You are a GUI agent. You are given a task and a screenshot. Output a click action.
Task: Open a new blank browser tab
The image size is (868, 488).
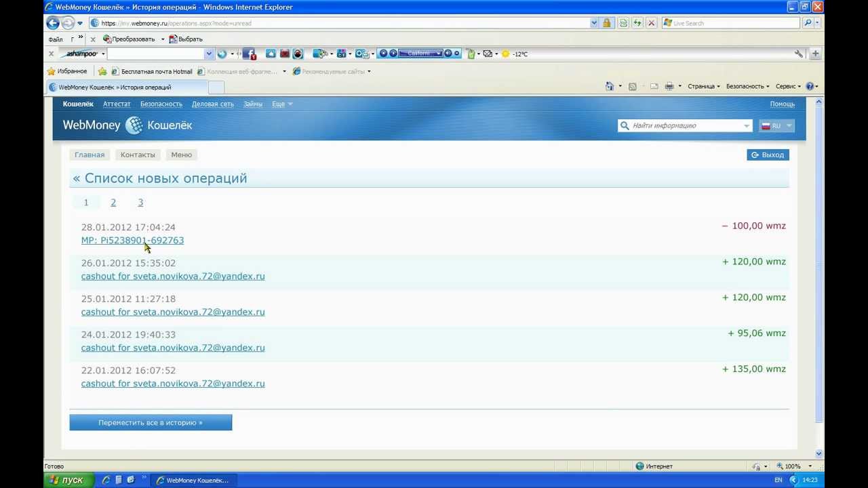(216, 87)
